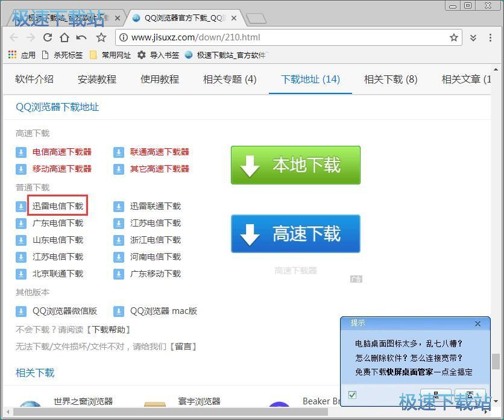The width and height of the screenshot is (504, 420).
Task: Click the undo closed tab icon
Action: (81, 37)
